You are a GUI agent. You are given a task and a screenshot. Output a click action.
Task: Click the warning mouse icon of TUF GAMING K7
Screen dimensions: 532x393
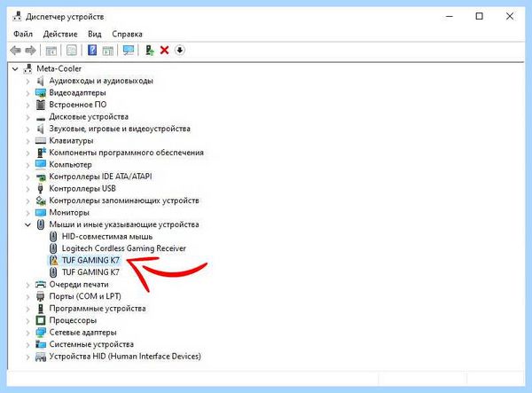click(x=53, y=260)
